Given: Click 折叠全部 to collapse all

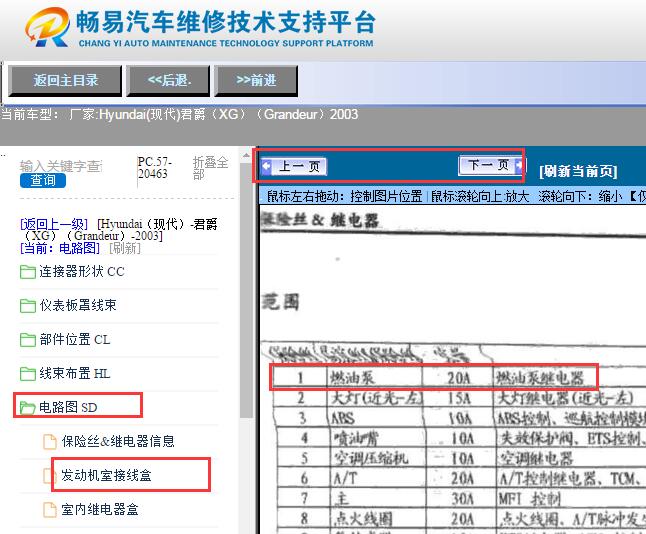Looking at the screenshot, I should (210, 168).
